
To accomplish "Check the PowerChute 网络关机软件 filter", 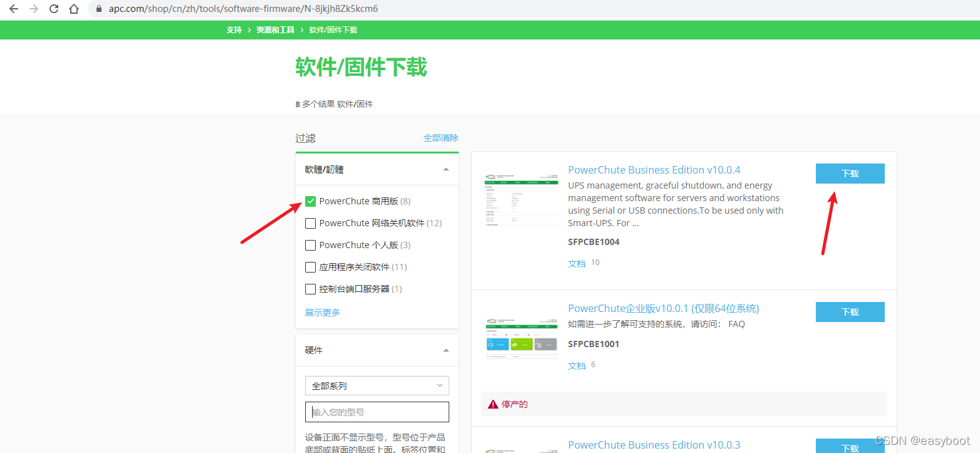I will coord(310,223).
